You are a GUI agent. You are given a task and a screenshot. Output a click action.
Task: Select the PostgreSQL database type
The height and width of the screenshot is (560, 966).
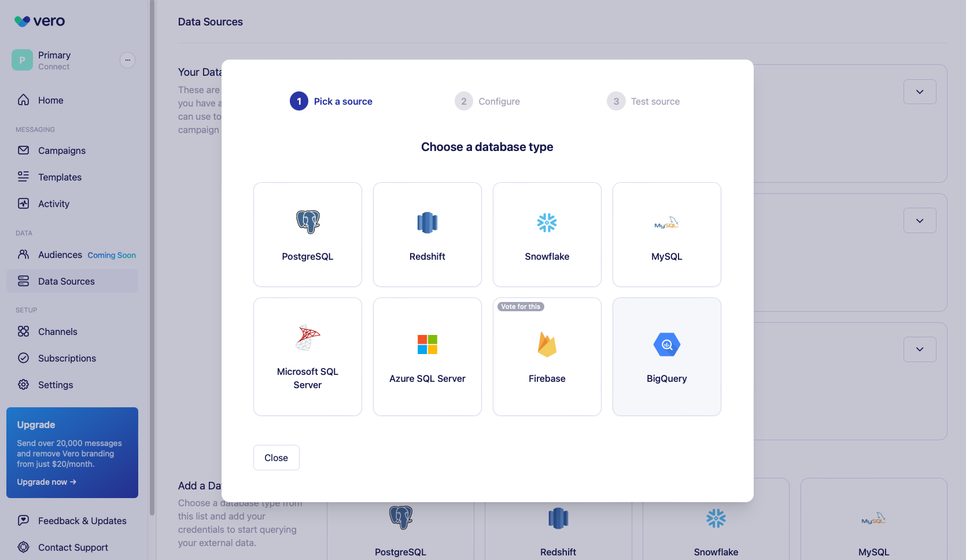point(307,235)
